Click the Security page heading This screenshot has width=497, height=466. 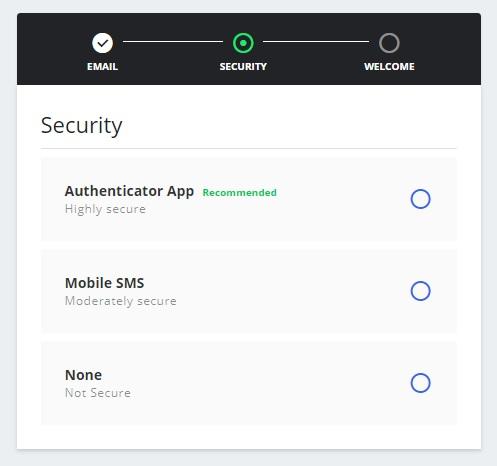[82, 126]
